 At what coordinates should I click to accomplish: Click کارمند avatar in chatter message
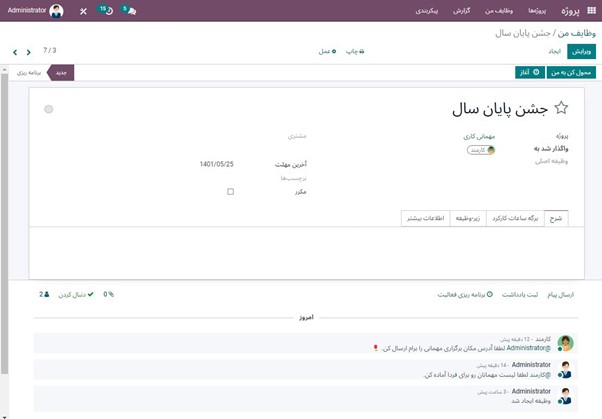566,343
